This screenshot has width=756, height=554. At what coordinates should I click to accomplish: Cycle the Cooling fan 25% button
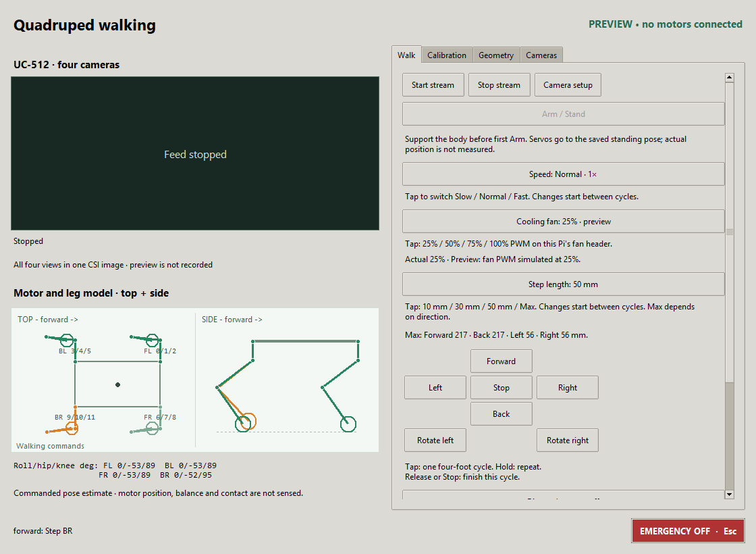click(x=563, y=222)
